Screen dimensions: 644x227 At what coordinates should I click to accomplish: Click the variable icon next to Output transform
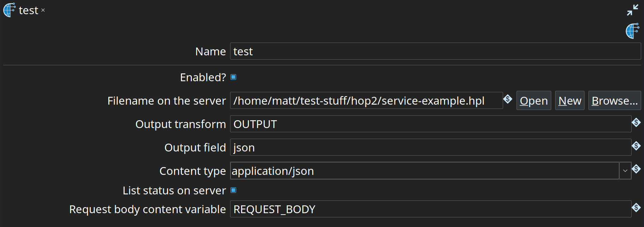[636, 123]
